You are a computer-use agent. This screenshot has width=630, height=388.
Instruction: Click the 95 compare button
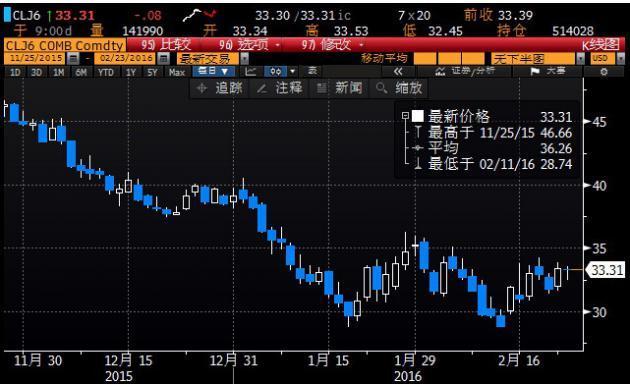point(166,45)
